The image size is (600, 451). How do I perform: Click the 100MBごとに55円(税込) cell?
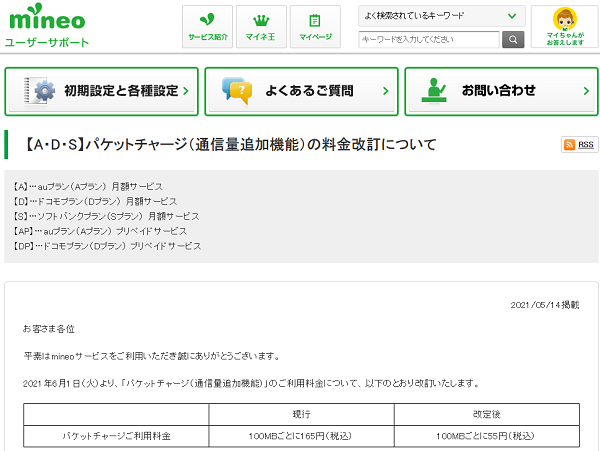click(x=485, y=436)
